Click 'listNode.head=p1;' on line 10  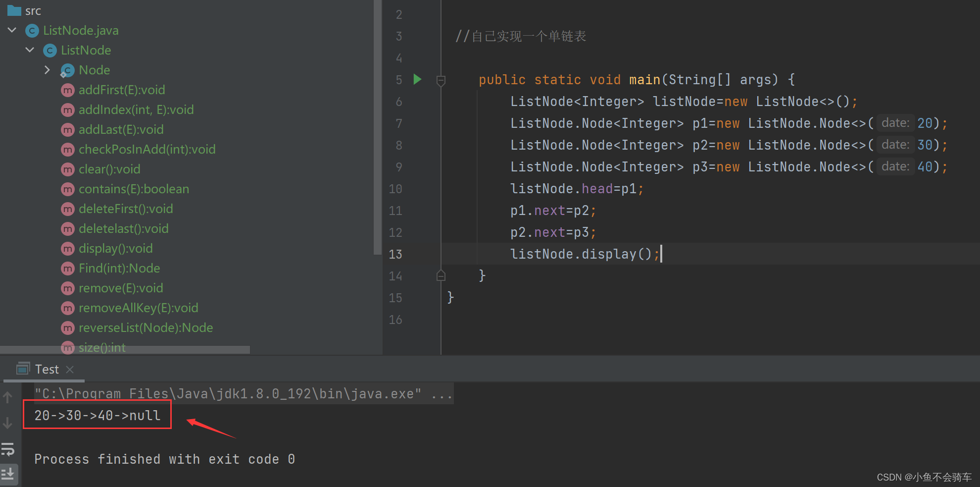pyautogui.click(x=577, y=189)
